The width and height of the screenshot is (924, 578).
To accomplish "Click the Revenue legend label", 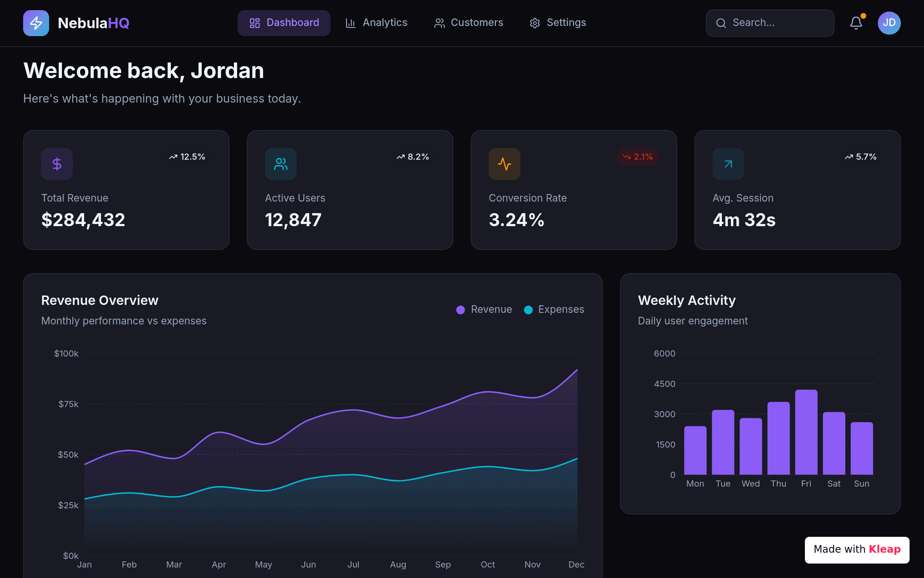I will coord(491,309).
